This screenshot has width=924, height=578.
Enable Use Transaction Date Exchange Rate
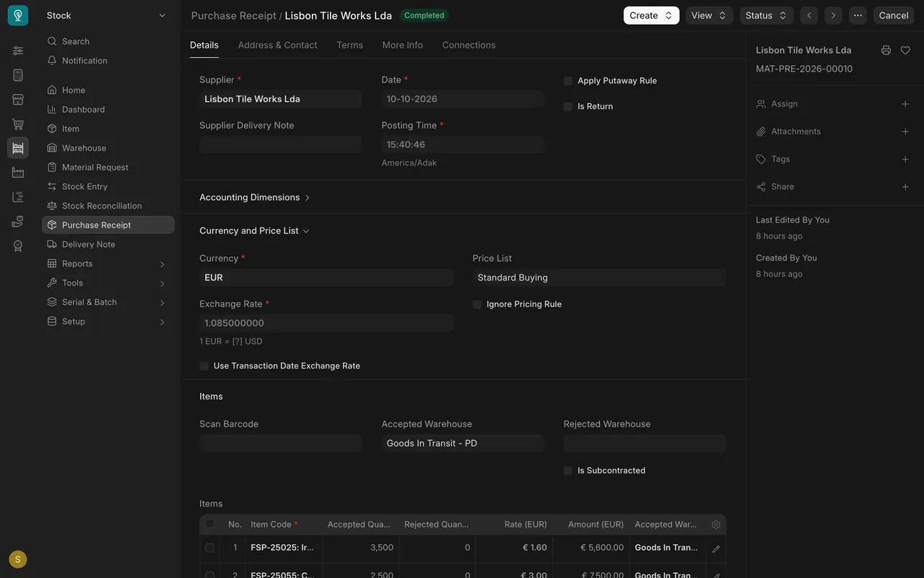tap(204, 366)
